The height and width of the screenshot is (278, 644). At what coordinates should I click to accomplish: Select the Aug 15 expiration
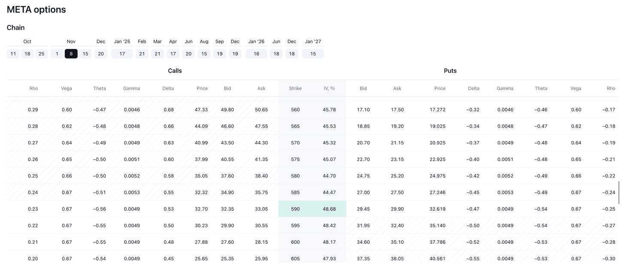pos(204,54)
